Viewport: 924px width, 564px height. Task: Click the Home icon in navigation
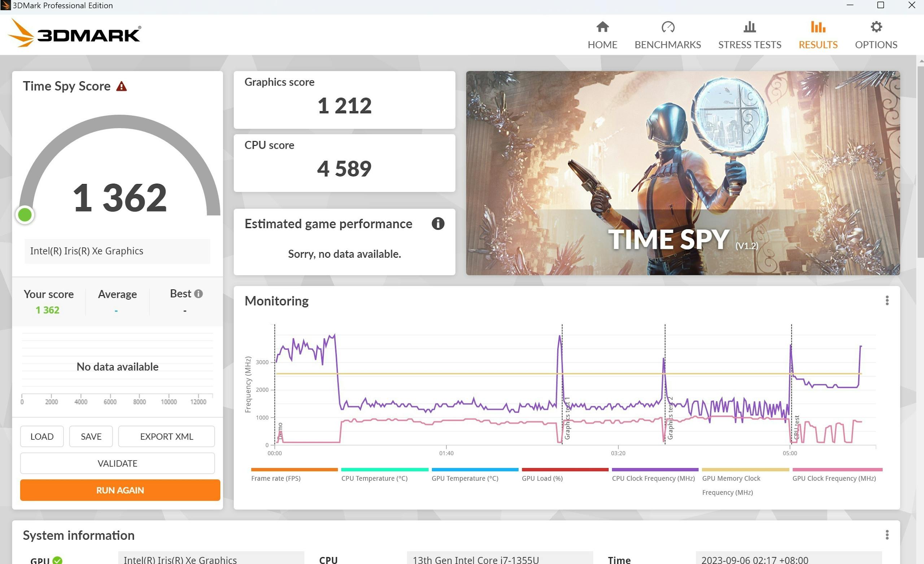click(x=602, y=27)
